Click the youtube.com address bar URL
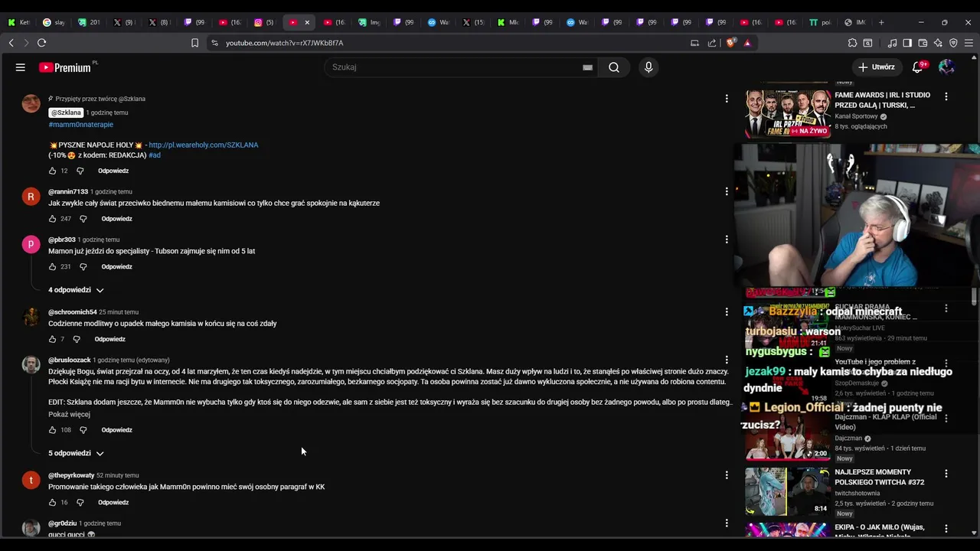Image resolution: width=980 pixels, height=551 pixels. (x=284, y=43)
